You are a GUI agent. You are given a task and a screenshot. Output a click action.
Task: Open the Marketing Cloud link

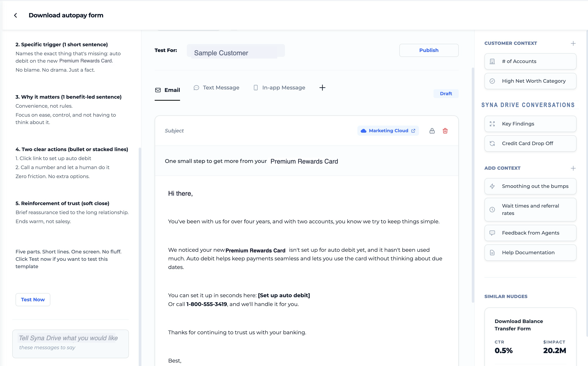[x=388, y=131]
